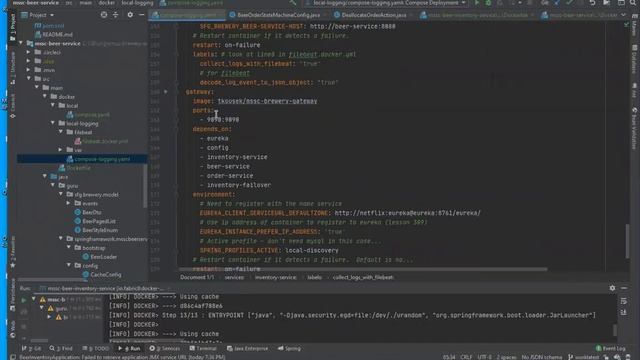Click the collapse-all icon in Project panel header
Screen dimensions: 640x360
(116, 15)
